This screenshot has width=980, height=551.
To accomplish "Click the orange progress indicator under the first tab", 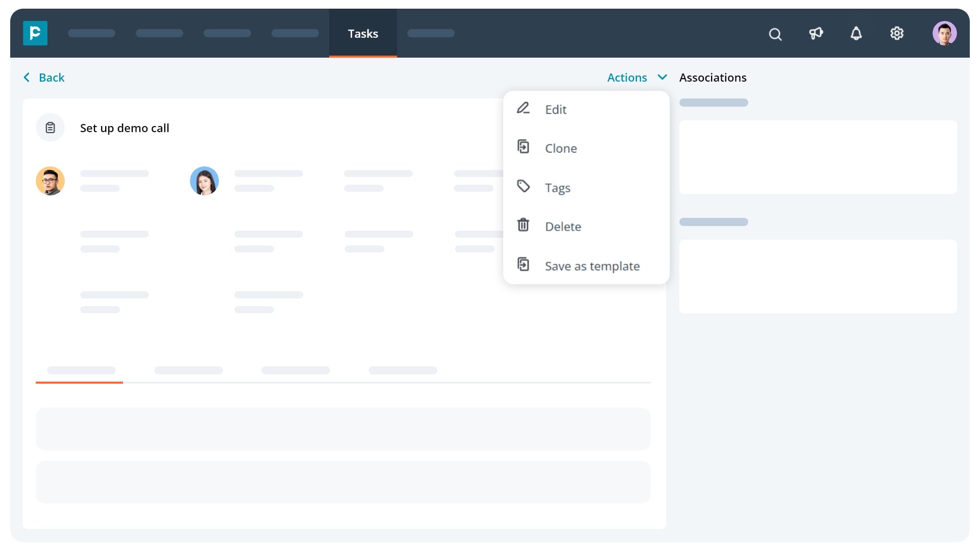I will click(x=79, y=383).
